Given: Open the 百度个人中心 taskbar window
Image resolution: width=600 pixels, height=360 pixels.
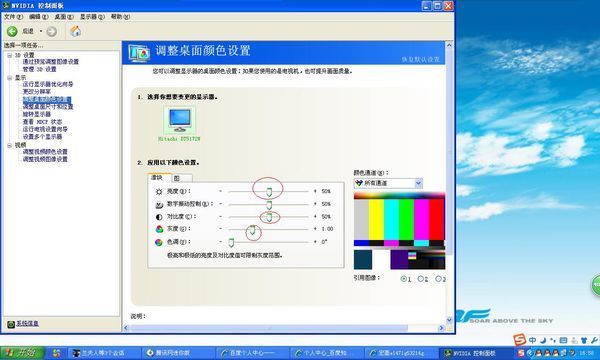Looking at the screenshot, I should [251, 353].
